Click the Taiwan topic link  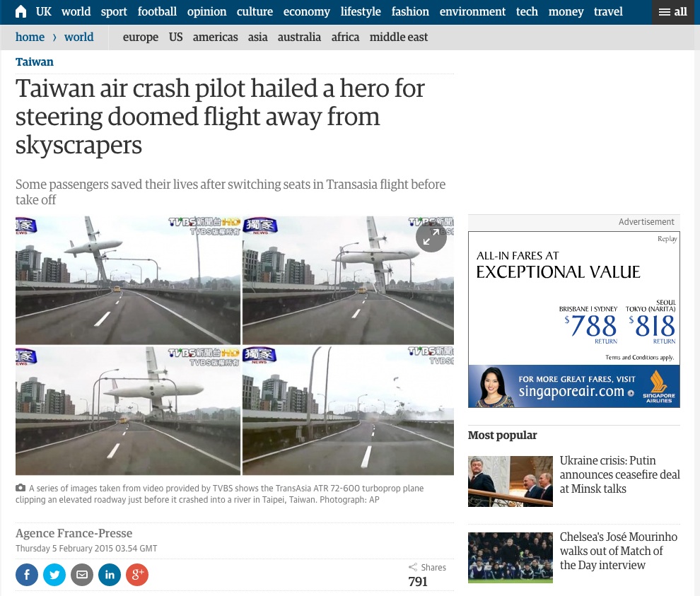pyautogui.click(x=35, y=62)
